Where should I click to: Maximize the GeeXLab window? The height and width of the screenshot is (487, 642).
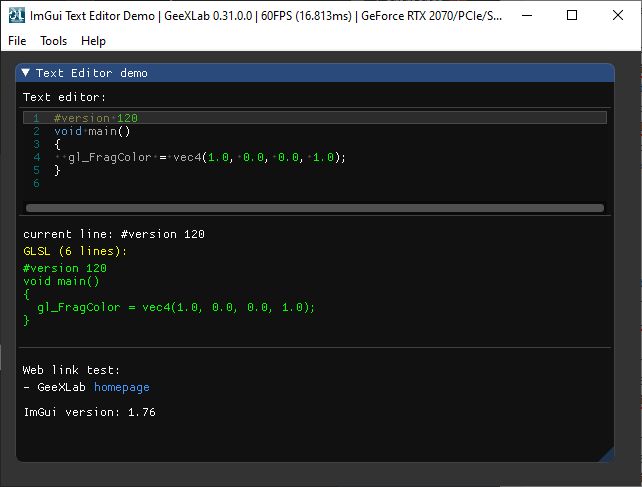coord(572,16)
